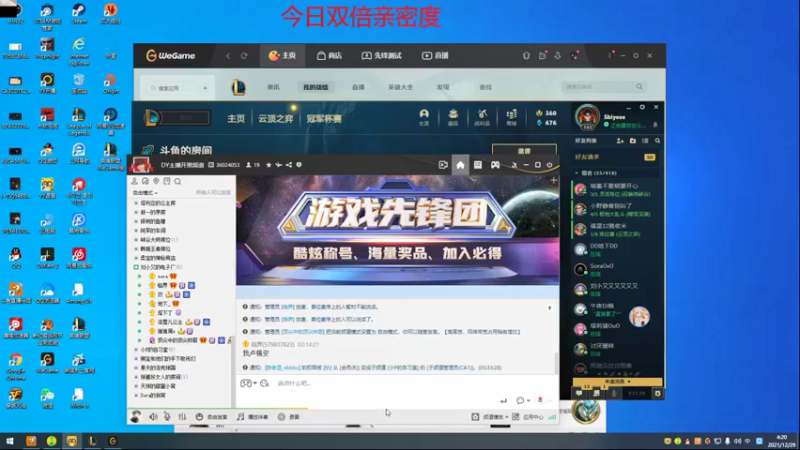The height and width of the screenshot is (450, 800).
Task: Open the League client profile icon
Action: pos(424,117)
